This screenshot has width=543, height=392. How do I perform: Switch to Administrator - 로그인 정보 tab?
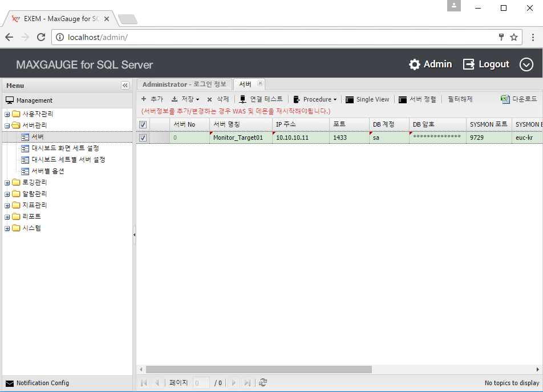pyautogui.click(x=184, y=84)
